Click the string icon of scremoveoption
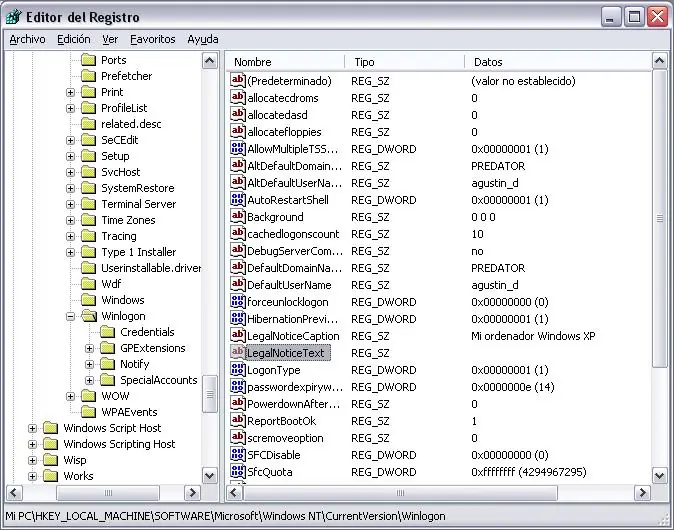This screenshot has width=674, height=530. click(238, 437)
